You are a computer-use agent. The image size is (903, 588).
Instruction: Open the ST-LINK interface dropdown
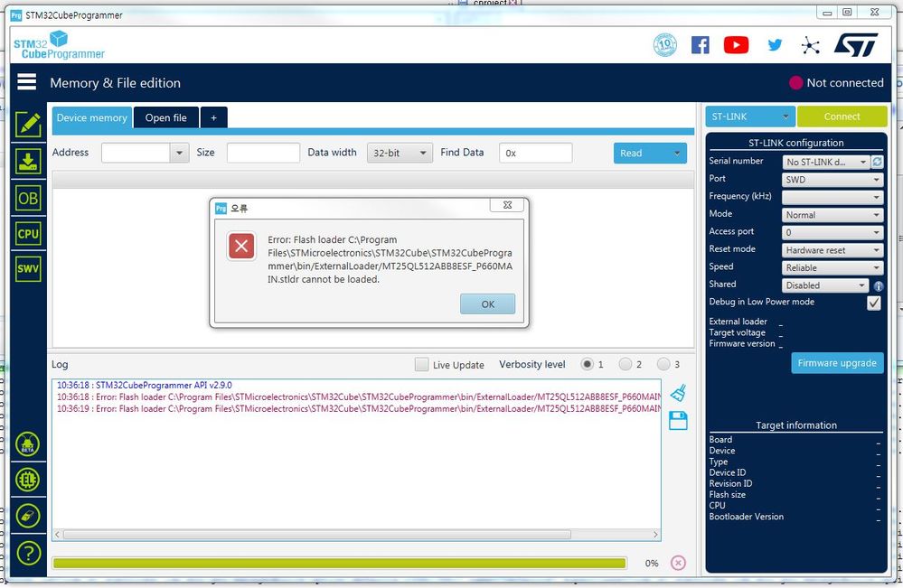pyautogui.click(x=750, y=117)
